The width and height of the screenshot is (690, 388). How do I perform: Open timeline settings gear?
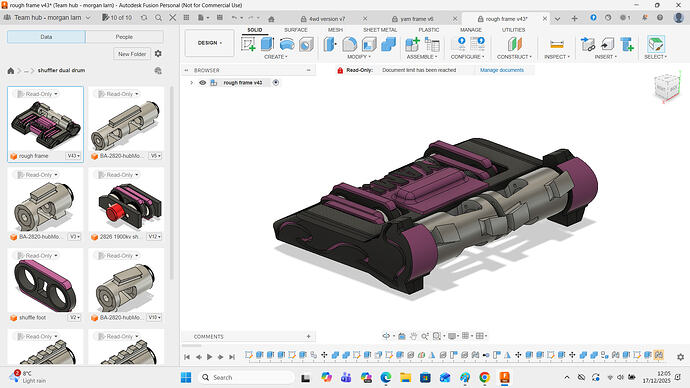pyautogui.click(x=680, y=357)
